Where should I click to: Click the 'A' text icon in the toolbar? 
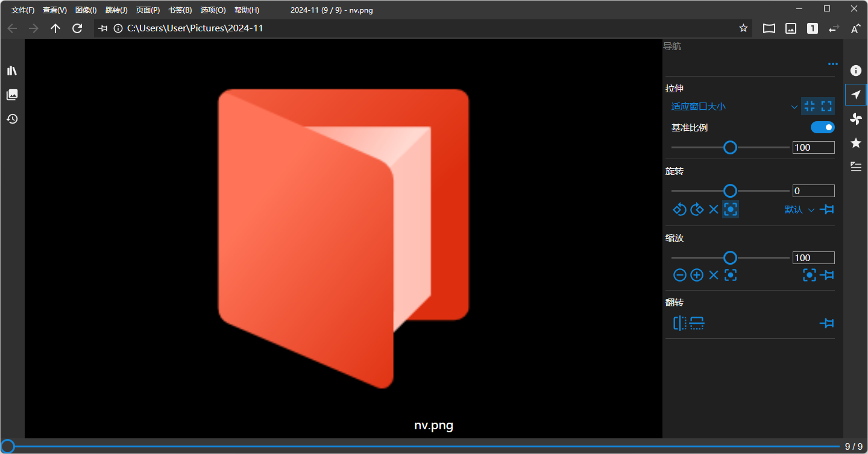(x=856, y=28)
